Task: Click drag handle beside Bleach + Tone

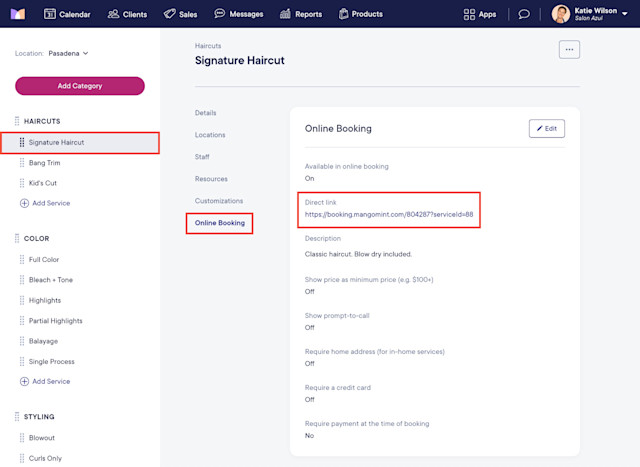Action: coord(22,280)
